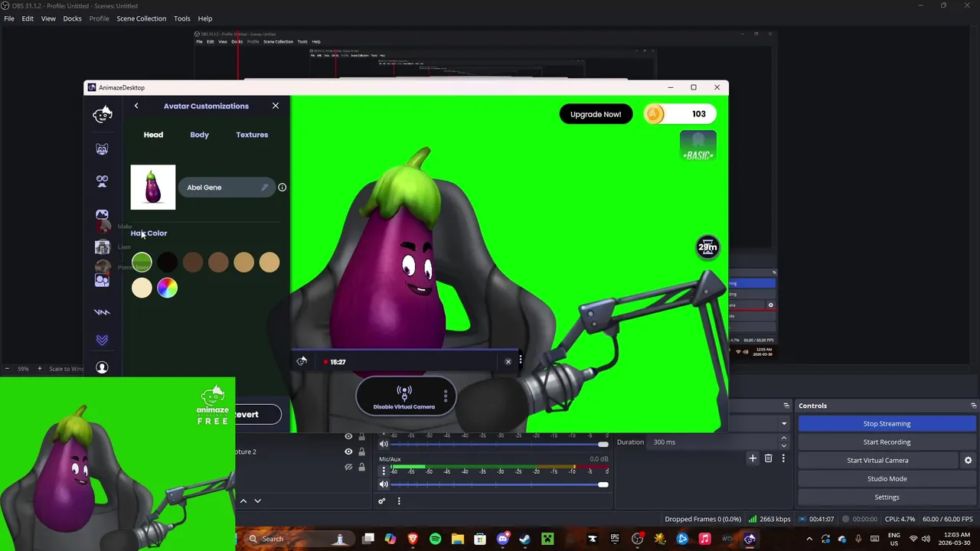Open the Help menu in OBS
Image resolution: width=980 pixels, height=551 pixels.
[x=205, y=18]
